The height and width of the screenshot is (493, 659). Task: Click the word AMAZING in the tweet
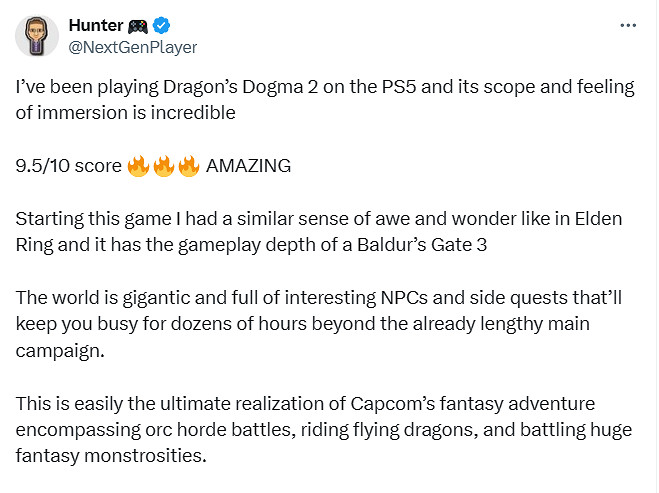[x=248, y=166]
